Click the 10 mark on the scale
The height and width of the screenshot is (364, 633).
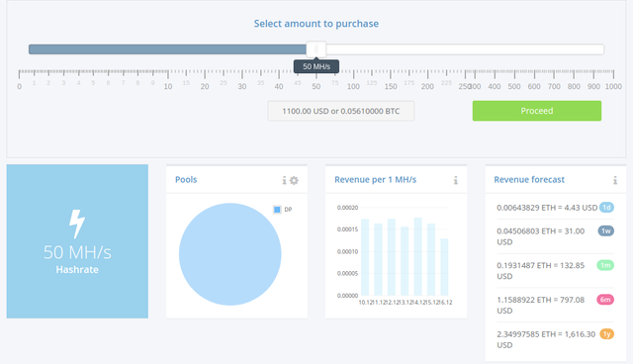pyautogui.click(x=168, y=86)
